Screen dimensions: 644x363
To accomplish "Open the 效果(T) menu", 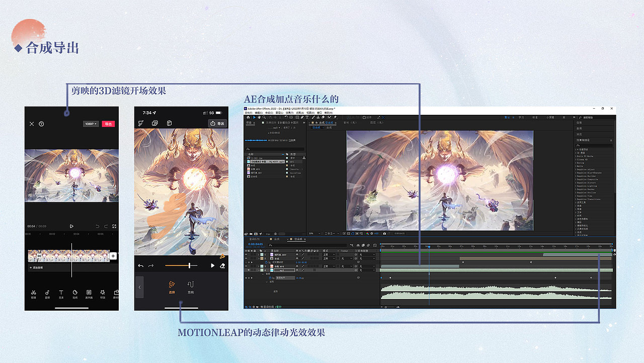I will pos(290,113).
